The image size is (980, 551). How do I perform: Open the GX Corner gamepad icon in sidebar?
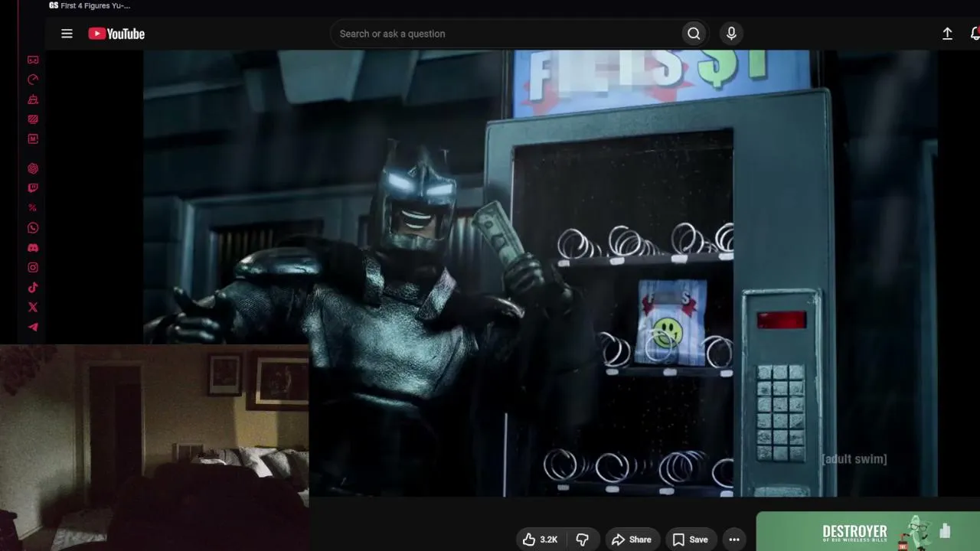click(x=33, y=60)
